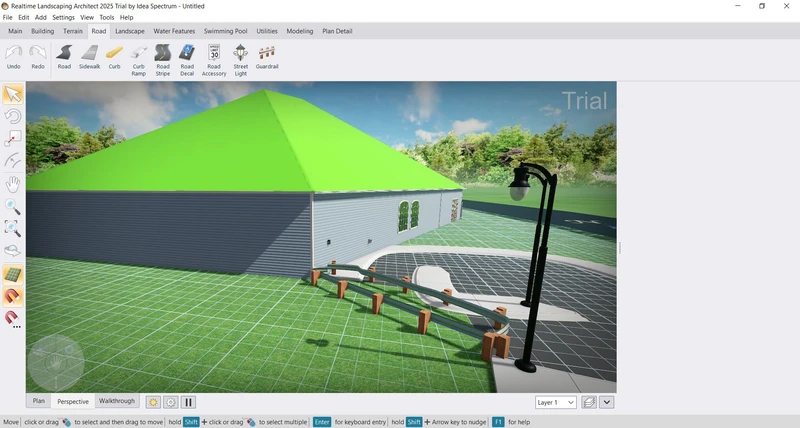Screen dimensions: 800x428
Task: Click the navigation compass wheel in viewport
Action: pyautogui.click(x=54, y=362)
